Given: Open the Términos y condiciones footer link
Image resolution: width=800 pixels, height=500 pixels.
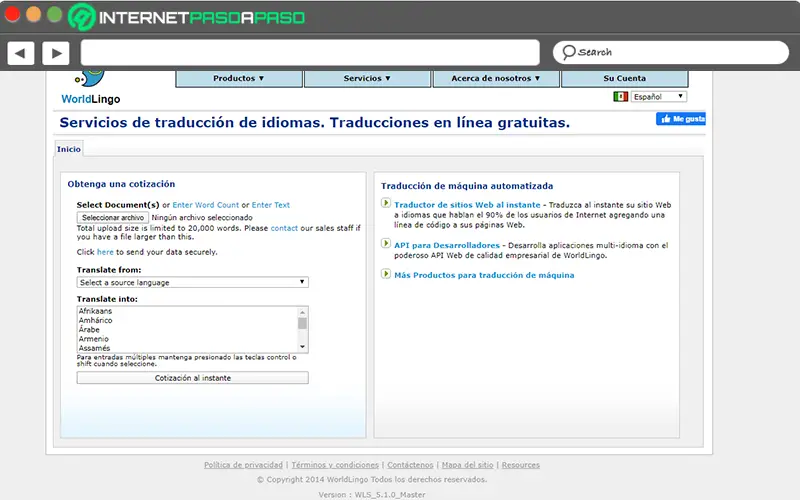Looking at the screenshot, I should point(335,465).
